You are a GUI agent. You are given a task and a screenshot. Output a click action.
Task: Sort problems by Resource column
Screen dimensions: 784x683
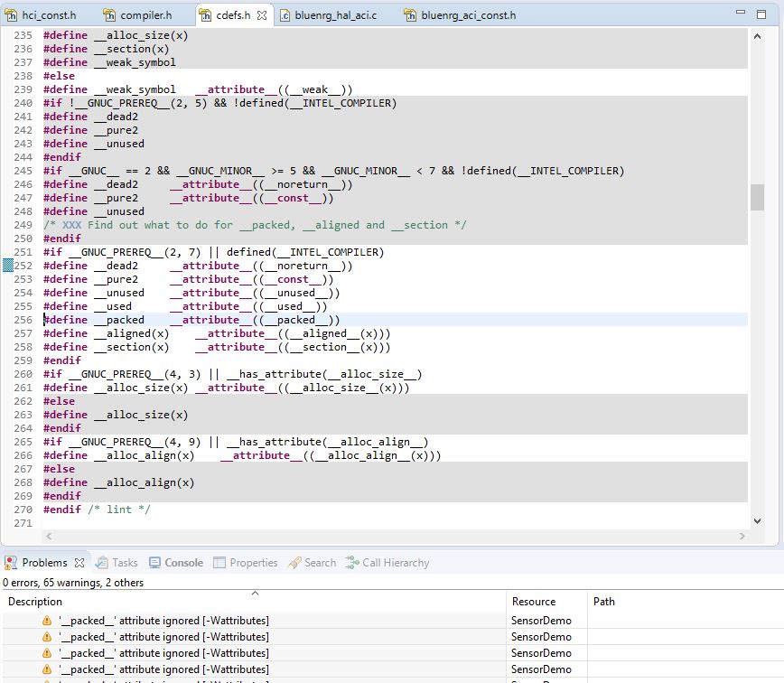click(533, 602)
